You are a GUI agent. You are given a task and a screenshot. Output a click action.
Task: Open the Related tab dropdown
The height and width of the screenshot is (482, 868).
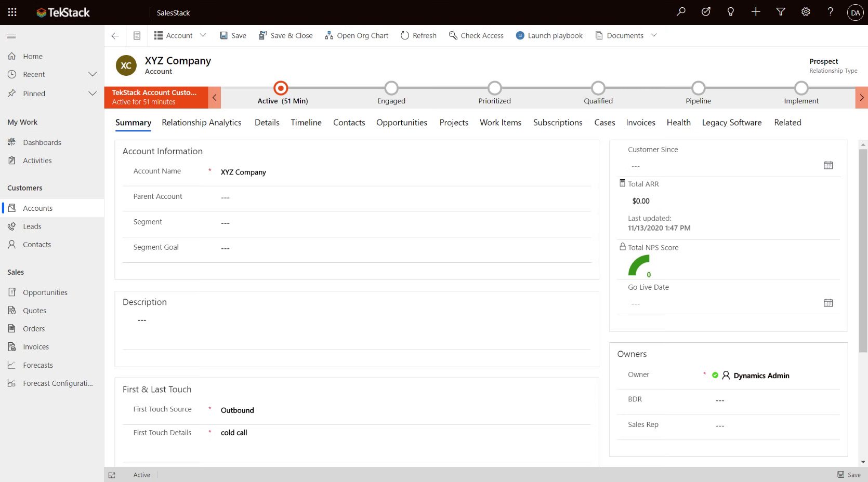[787, 123]
